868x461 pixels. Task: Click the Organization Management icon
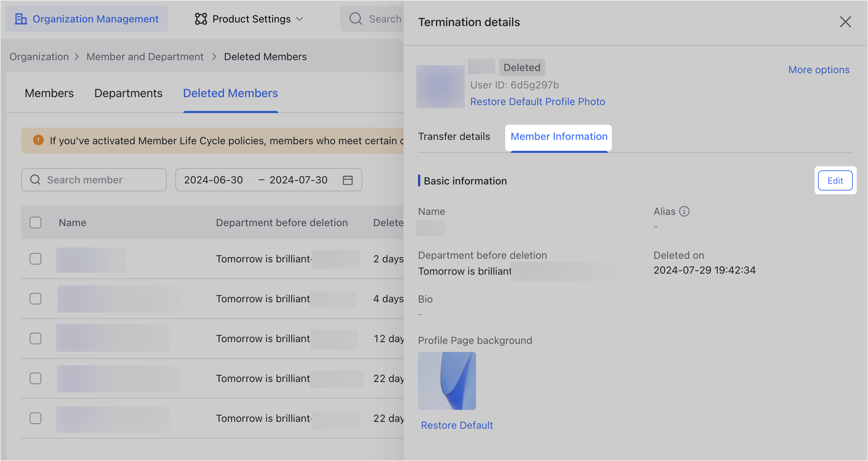[21, 19]
